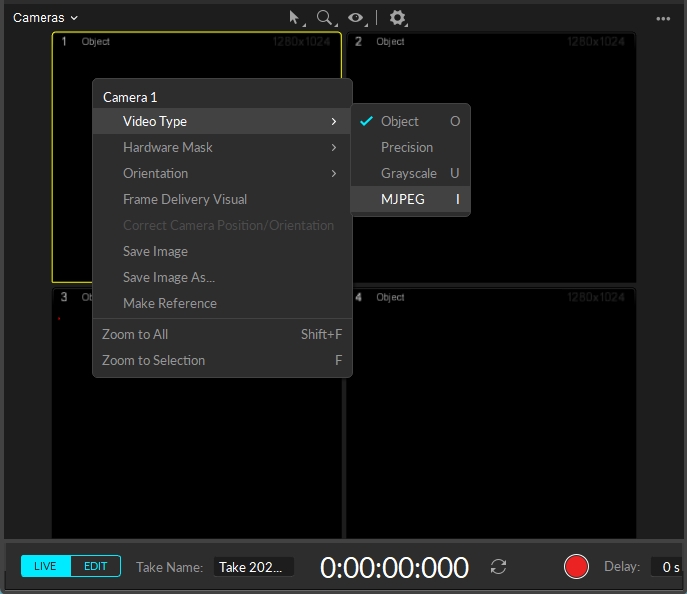The height and width of the screenshot is (594, 687).
Task: Choose Grayscale video type
Action: (409, 173)
